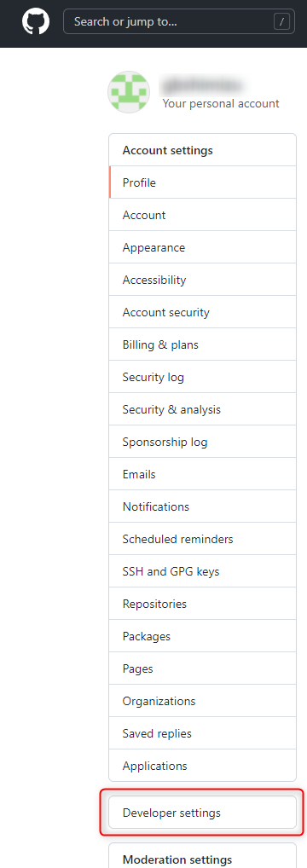Click the GitHub Octocat logo
Image resolution: width=307 pixels, height=868 pixels.
click(x=36, y=21)
